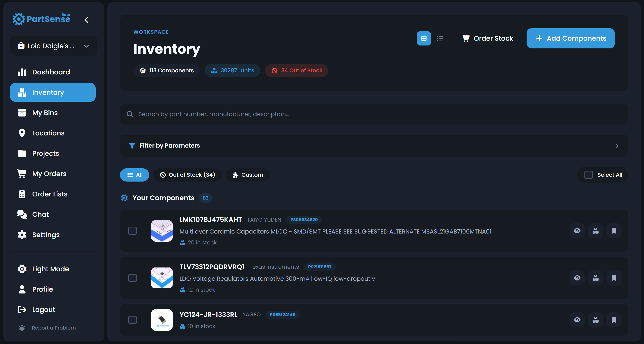This screenshot has height=344, width=644.
Task: Click the Chat speech bubbles icon
Action: (22, 214)
